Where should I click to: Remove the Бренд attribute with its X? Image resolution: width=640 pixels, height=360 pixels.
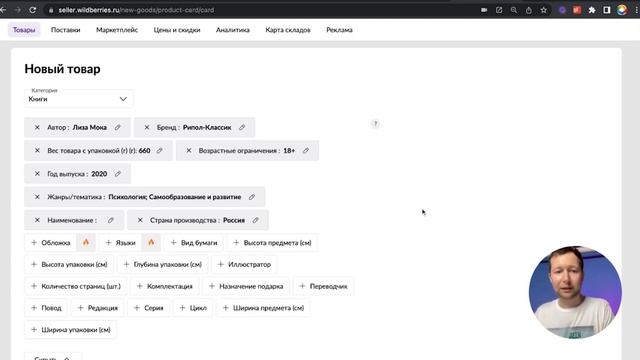tap(147, 127)
